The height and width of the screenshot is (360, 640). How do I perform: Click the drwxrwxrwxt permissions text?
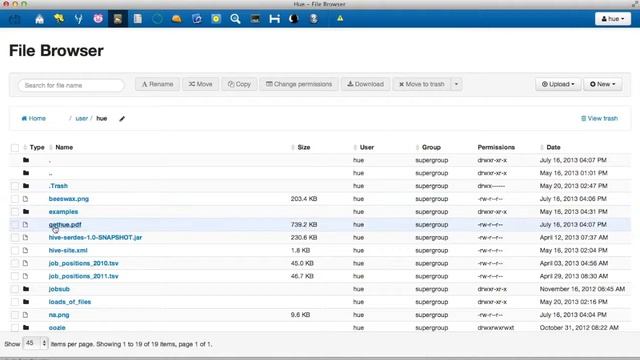pos(496,328)
